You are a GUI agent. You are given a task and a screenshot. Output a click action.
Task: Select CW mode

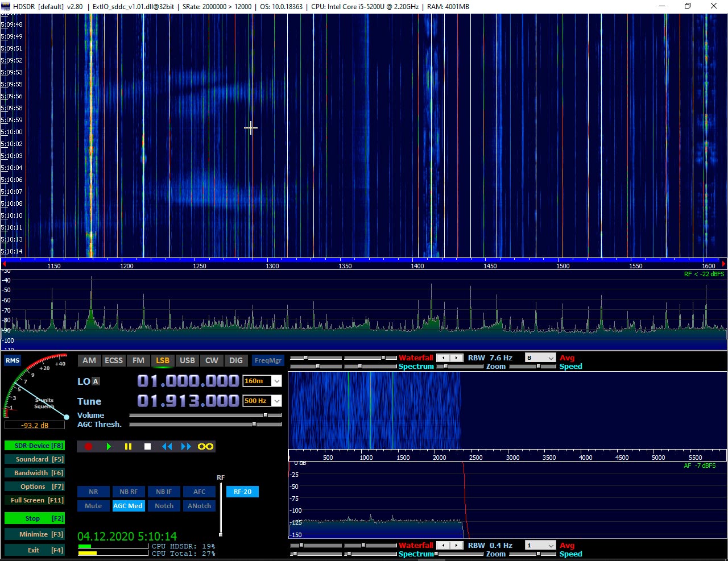point(212,360)
